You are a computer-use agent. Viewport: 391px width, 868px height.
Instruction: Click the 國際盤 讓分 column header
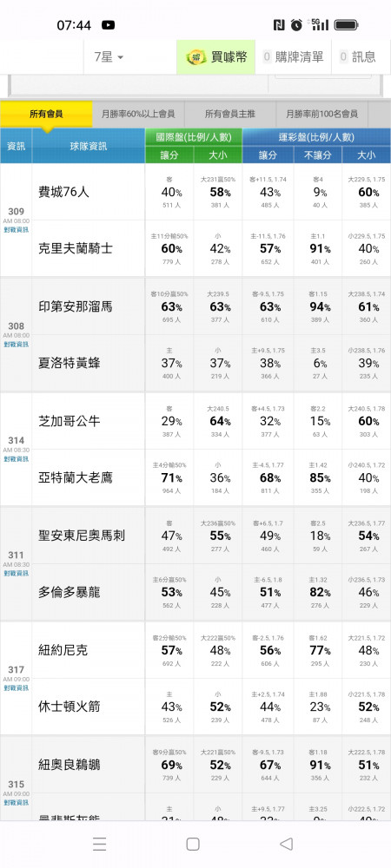[x=169, y=155]
